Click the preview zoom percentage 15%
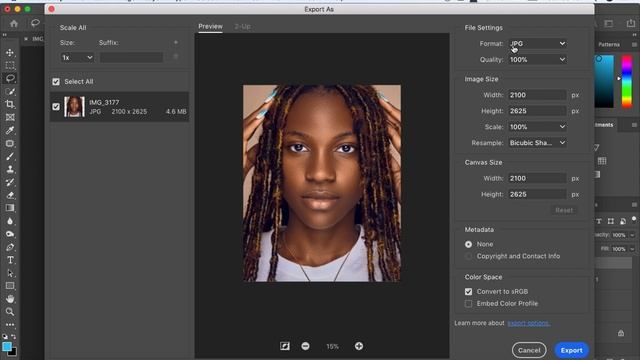 coord(332,347)
